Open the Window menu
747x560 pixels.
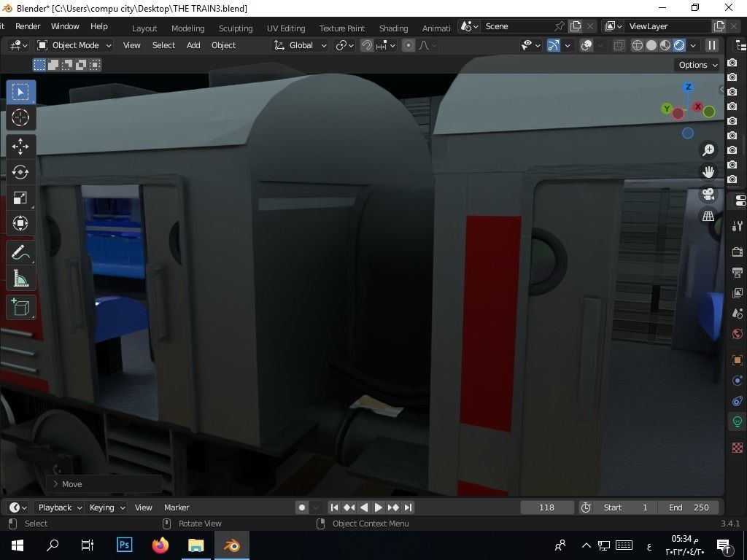(x=65, y=26)
